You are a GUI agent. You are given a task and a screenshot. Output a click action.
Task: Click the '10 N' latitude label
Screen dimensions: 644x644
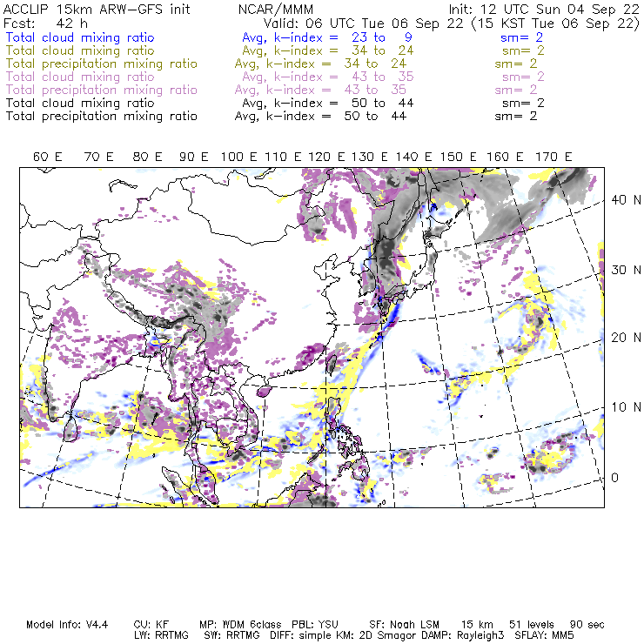coord(626,407)
